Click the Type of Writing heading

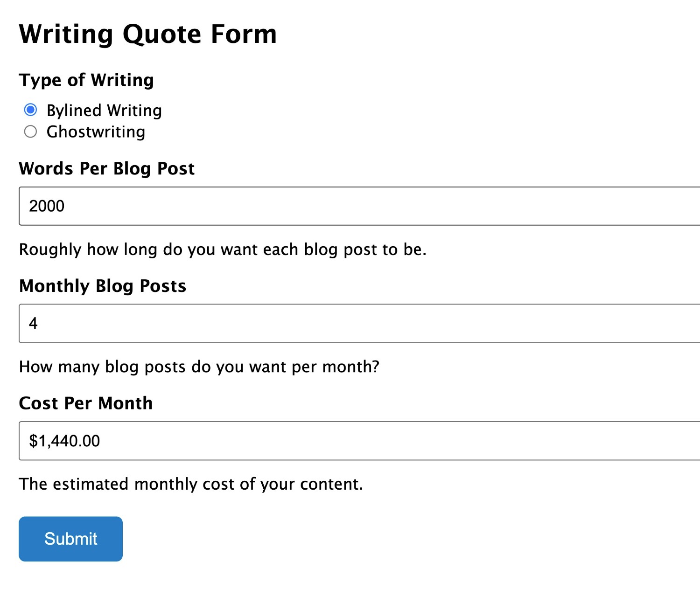click(86, 80)
